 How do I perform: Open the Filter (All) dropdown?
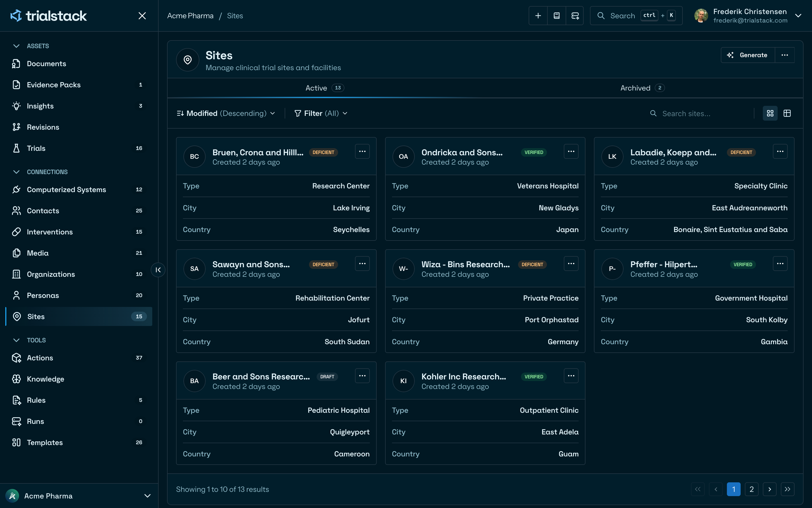click(321, 114)
